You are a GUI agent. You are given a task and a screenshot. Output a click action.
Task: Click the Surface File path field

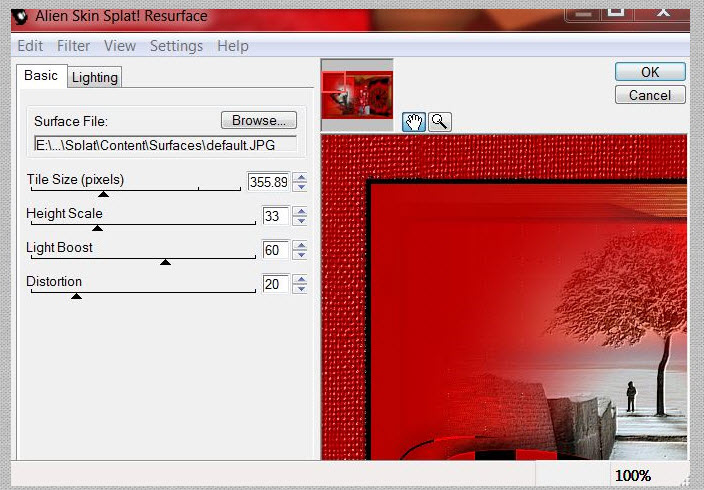165,144
